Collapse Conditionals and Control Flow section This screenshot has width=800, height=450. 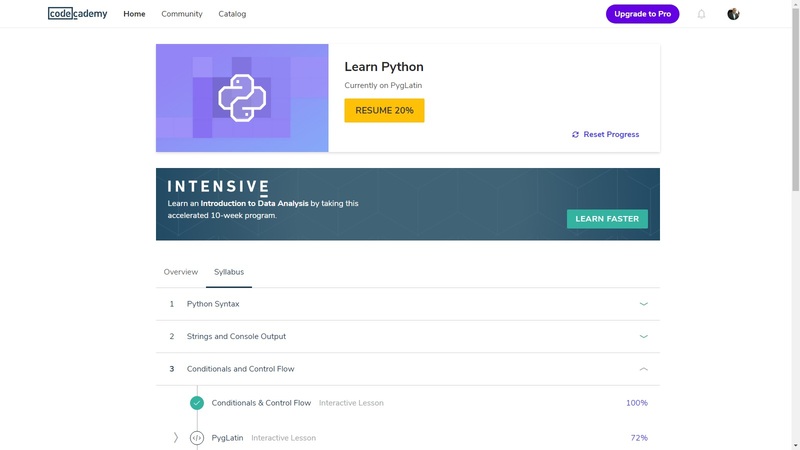coord(643,369)
